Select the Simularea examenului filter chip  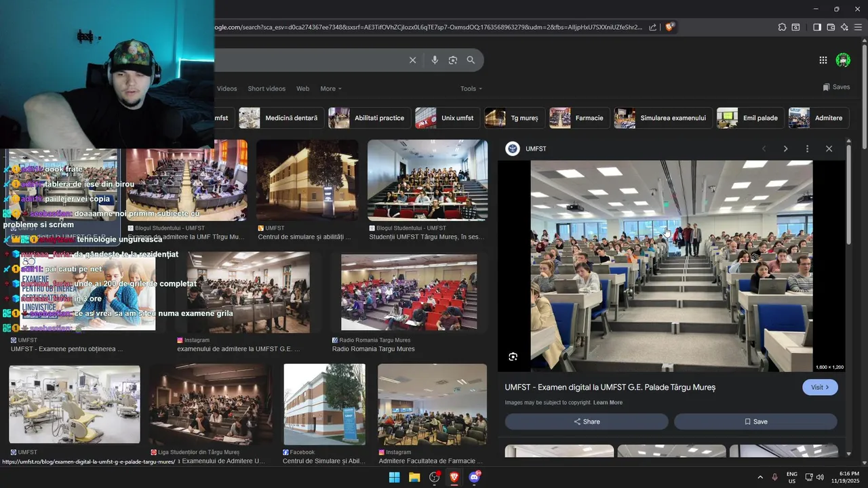(663, 118)
